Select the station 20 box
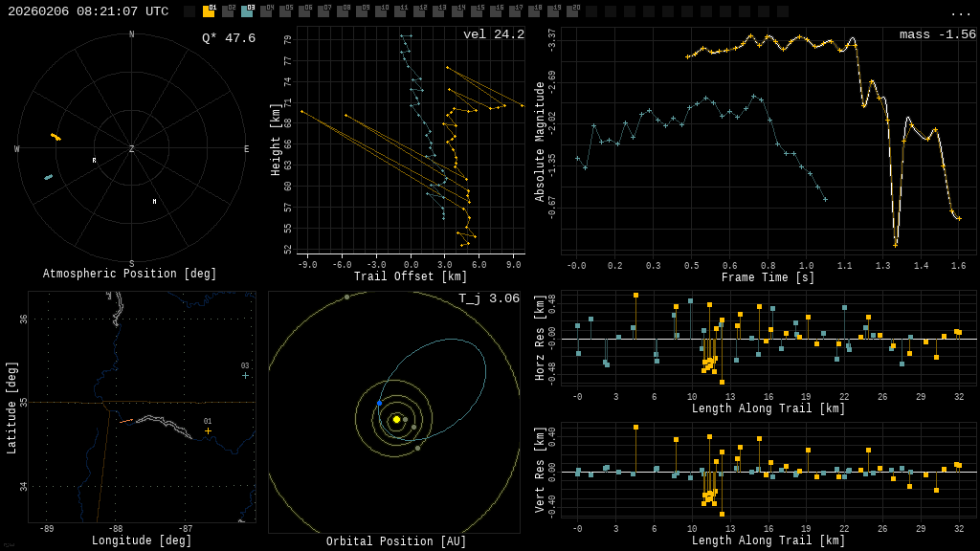Screen dimensions: 980x551 pos(572,11)
